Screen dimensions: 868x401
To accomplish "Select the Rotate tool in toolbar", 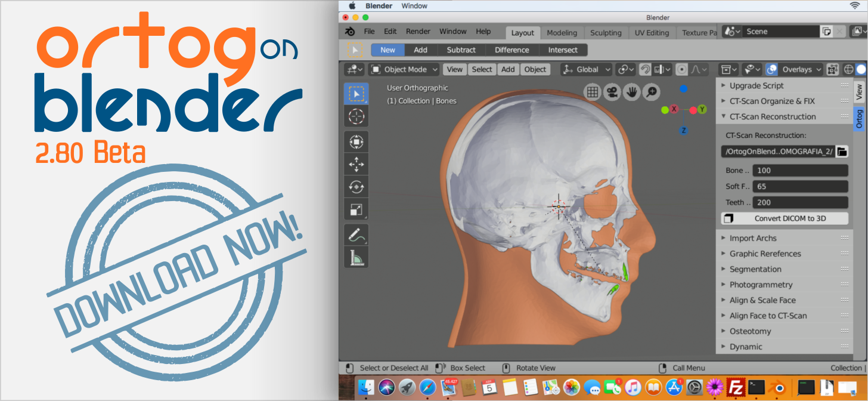I will [356, 187].
